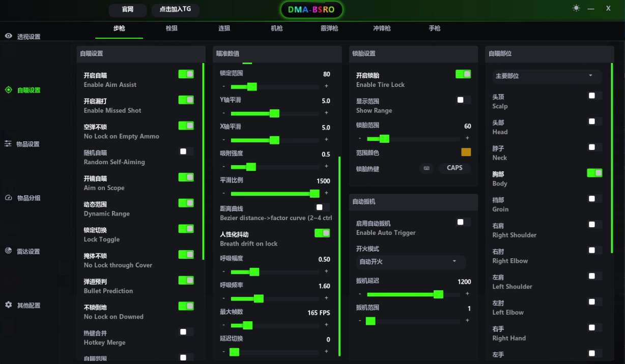Image resolution: width=625 pixels, height=364 pixels.
Task: Select the 自瞄设置 crosshair sidebar icon
Action: pos(9,90)
